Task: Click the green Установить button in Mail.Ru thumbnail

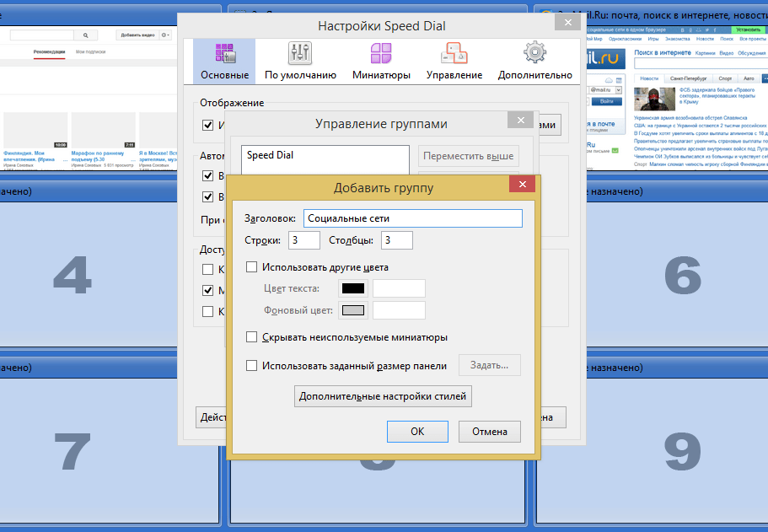Action: click(x=748, y=30)
